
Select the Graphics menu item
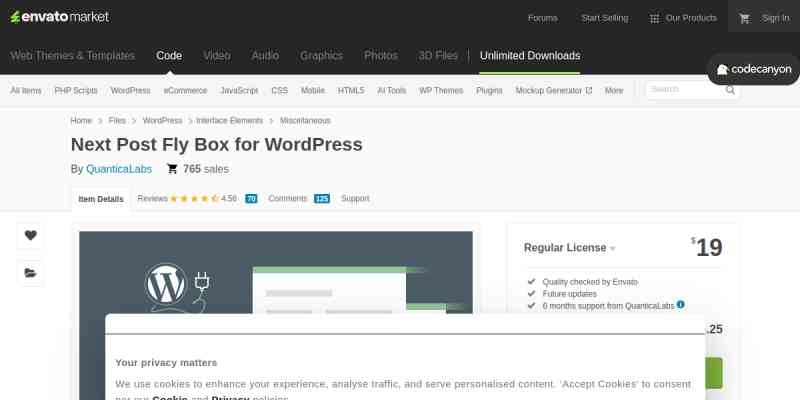pyautogui.click(x=321, y=56)
